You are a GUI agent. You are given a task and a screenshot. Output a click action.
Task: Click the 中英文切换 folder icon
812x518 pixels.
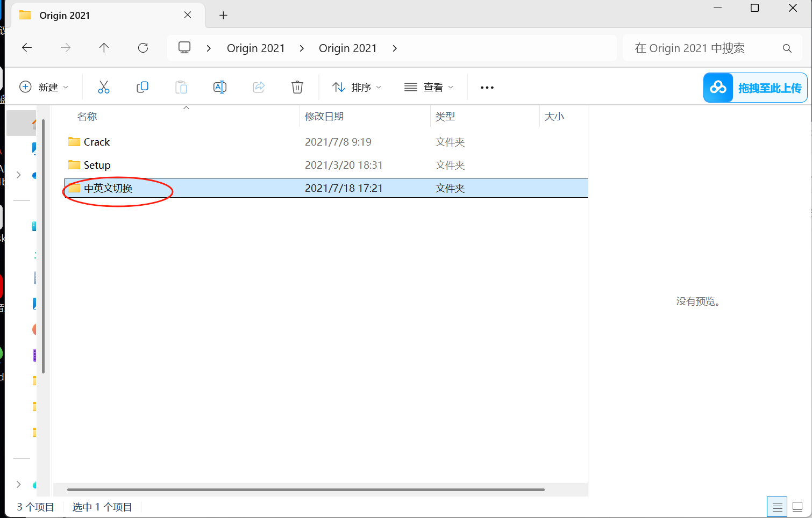[74, 188]
